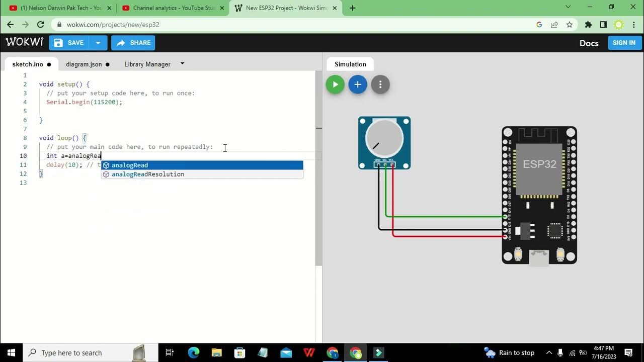This screenshot has height=362, width=644.
Task: Open the Docs link
Action: point(589,43)
